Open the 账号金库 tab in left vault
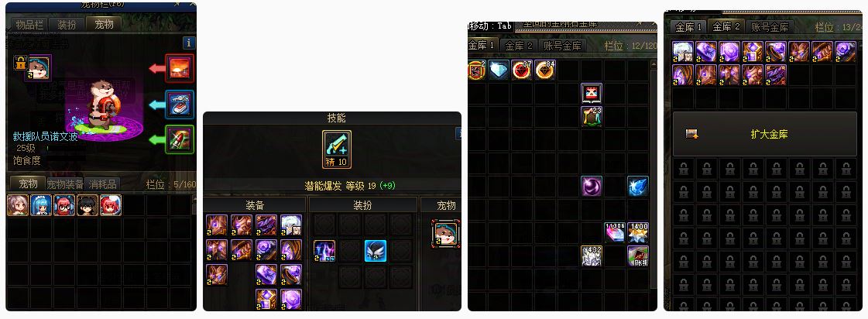Viewport: 868px width, 319px height. pyautogui.click(x=562, y=46)
